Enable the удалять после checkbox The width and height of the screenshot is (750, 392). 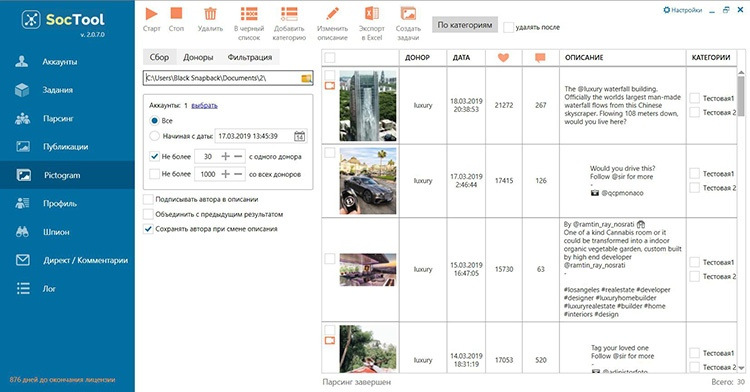pos(508,28)
